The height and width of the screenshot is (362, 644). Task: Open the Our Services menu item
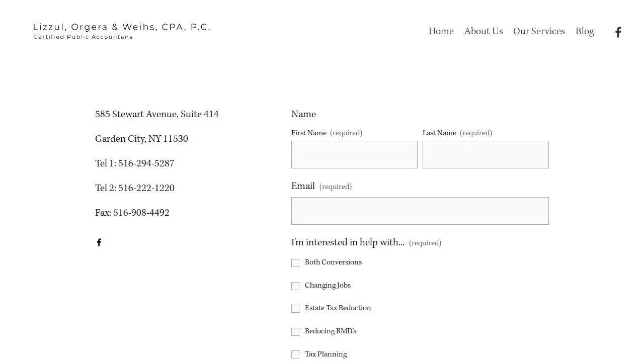[539, 31]
